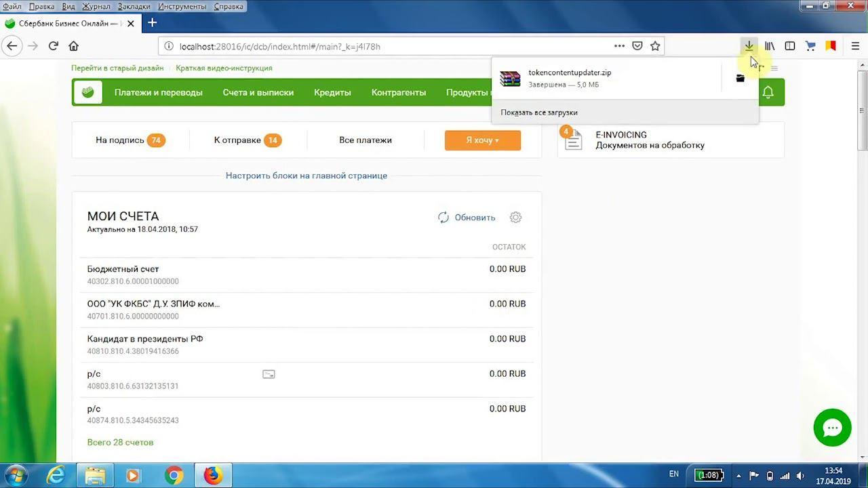Close the Сбербанк Бизнес Онлайн tab
Image resolution: width=868 pixels, height=488 pixels.
click(131, 23)
